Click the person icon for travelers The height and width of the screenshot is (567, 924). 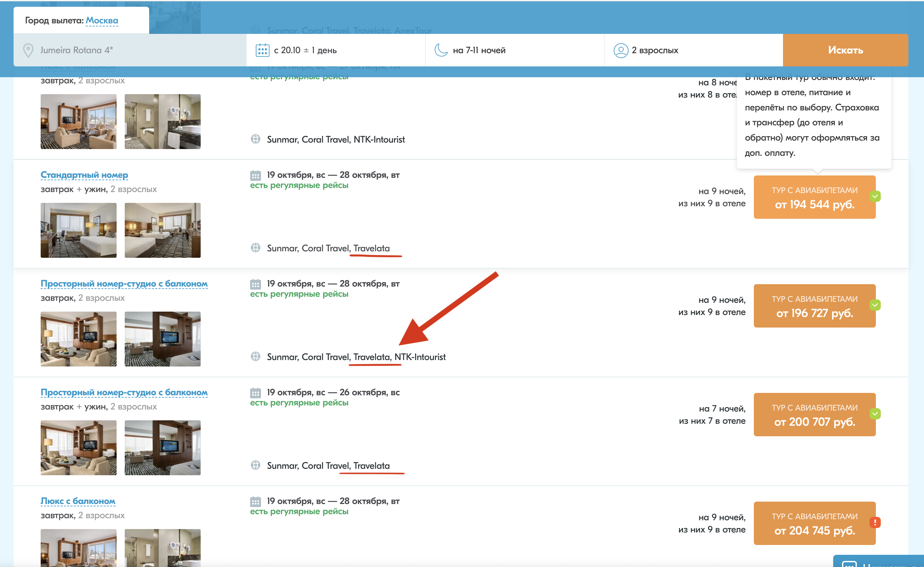621,50
